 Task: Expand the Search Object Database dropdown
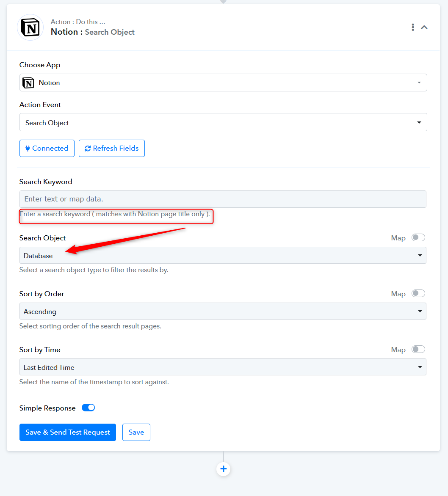pyautogui.click(x=223, y=256)
